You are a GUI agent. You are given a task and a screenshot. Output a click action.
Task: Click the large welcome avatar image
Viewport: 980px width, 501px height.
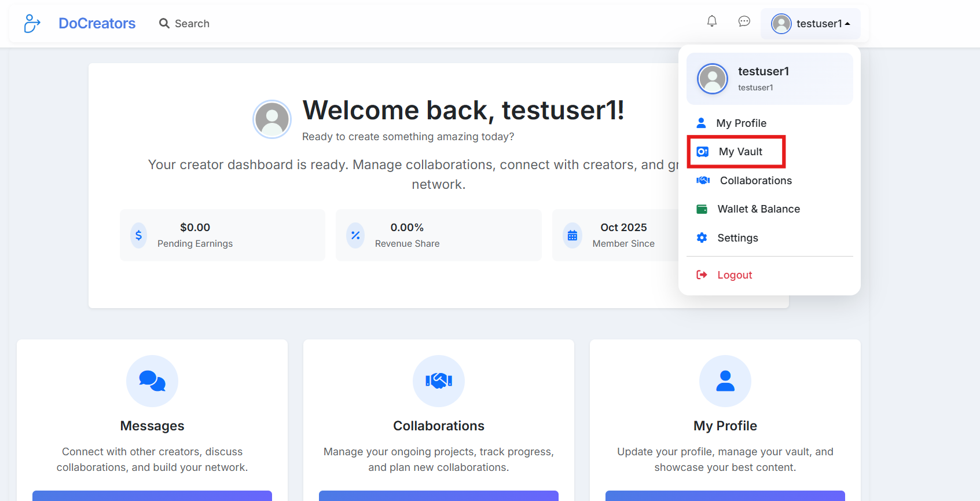(x=272, y=119)
